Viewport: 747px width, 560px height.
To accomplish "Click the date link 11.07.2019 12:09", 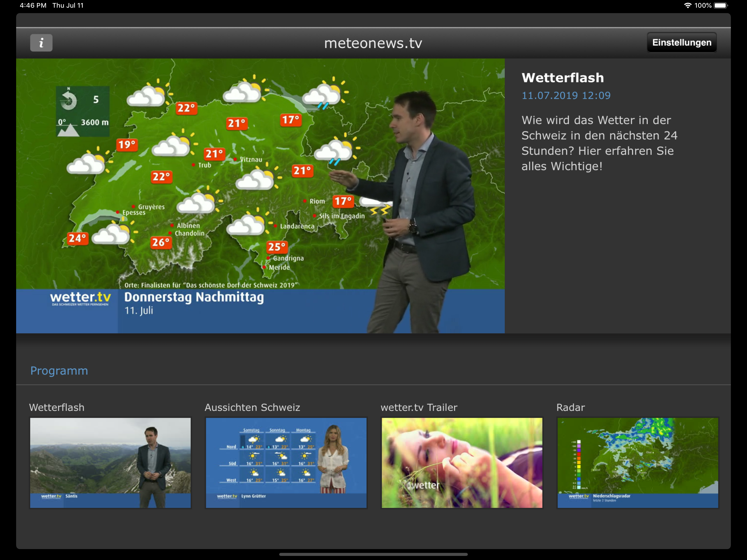I will (566, 96).
